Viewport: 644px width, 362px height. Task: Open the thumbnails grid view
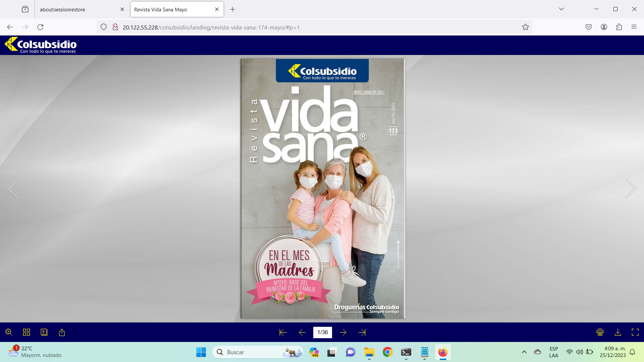pos(26,332)
